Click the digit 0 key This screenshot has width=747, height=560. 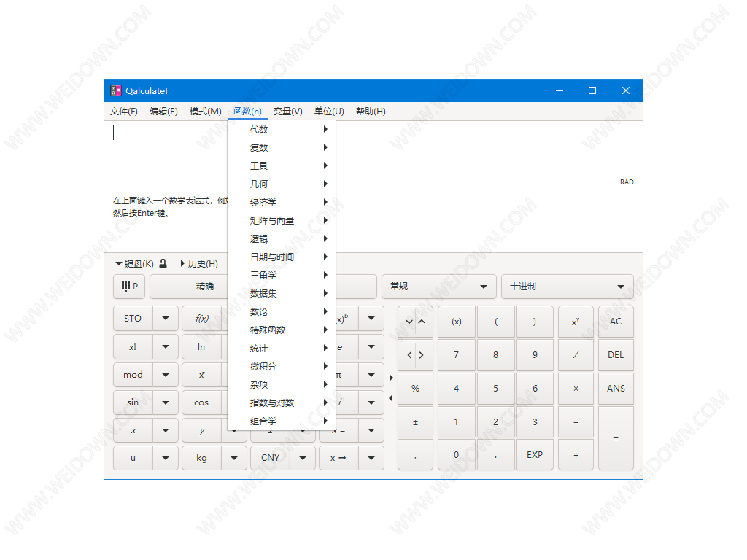(457, 455)
